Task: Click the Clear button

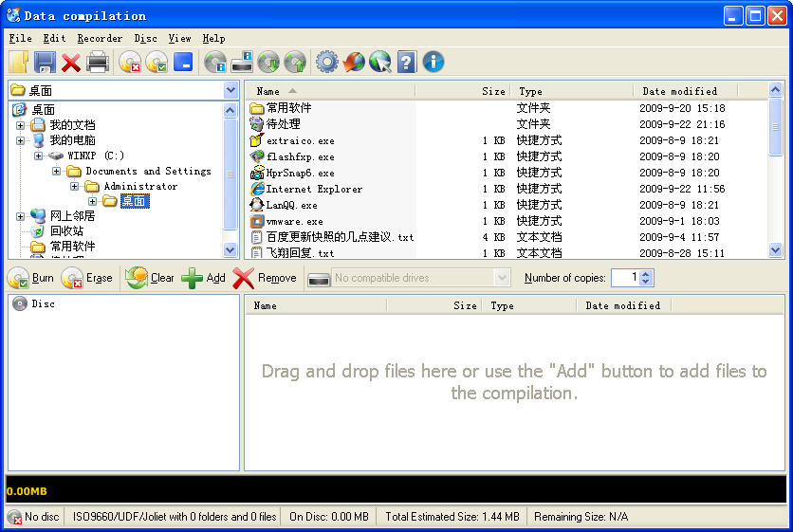Action: [x=150, y=278]
